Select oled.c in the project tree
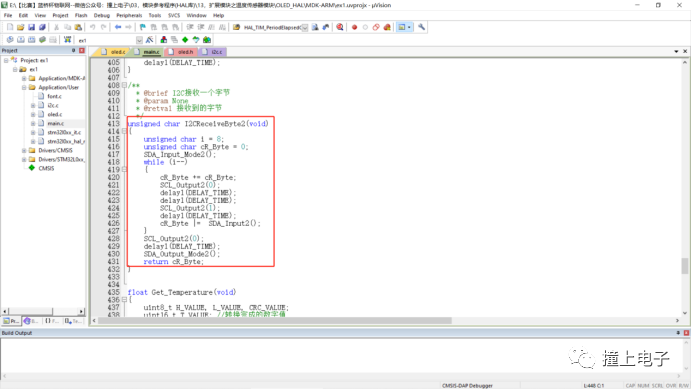 (55, 114)
